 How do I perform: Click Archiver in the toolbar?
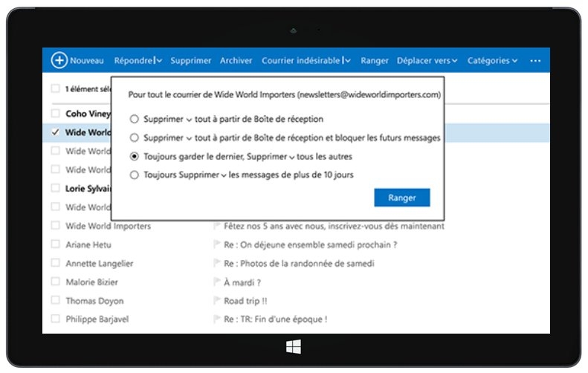click(236, 61)
